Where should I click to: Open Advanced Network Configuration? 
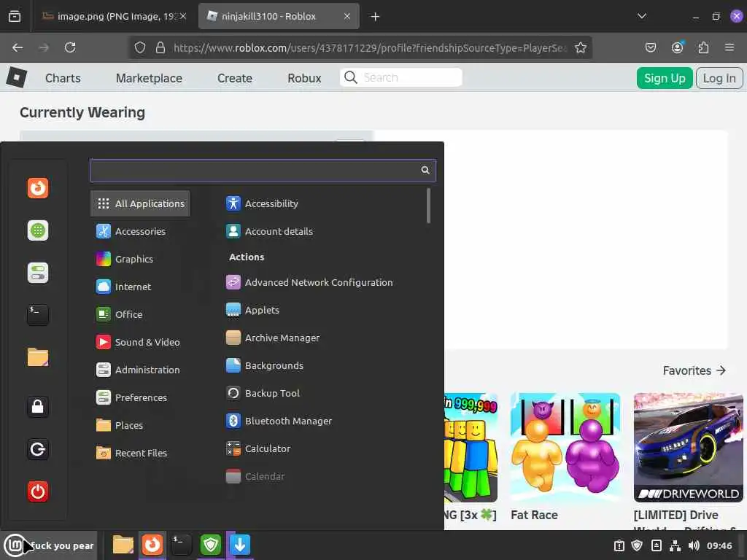(309, 282)
